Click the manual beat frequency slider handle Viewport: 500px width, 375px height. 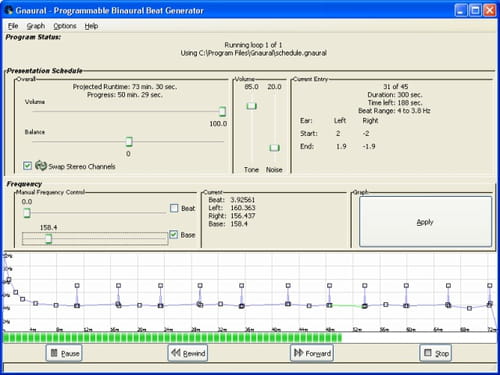[27, 213]
